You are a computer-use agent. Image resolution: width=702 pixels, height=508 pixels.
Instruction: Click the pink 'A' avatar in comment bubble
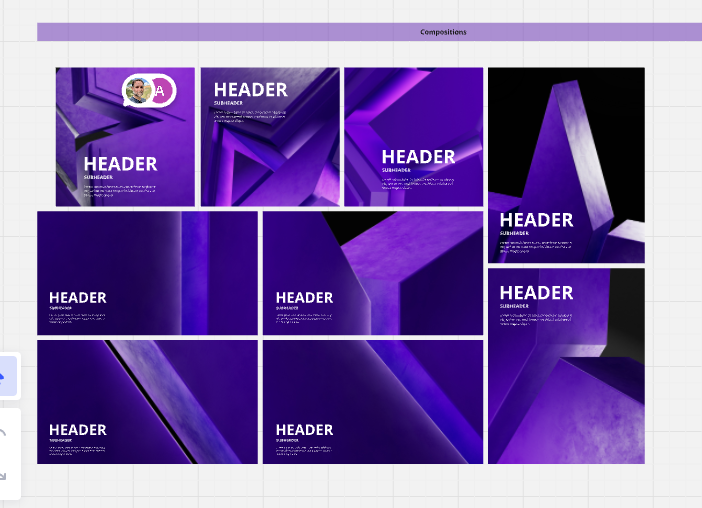160,90
